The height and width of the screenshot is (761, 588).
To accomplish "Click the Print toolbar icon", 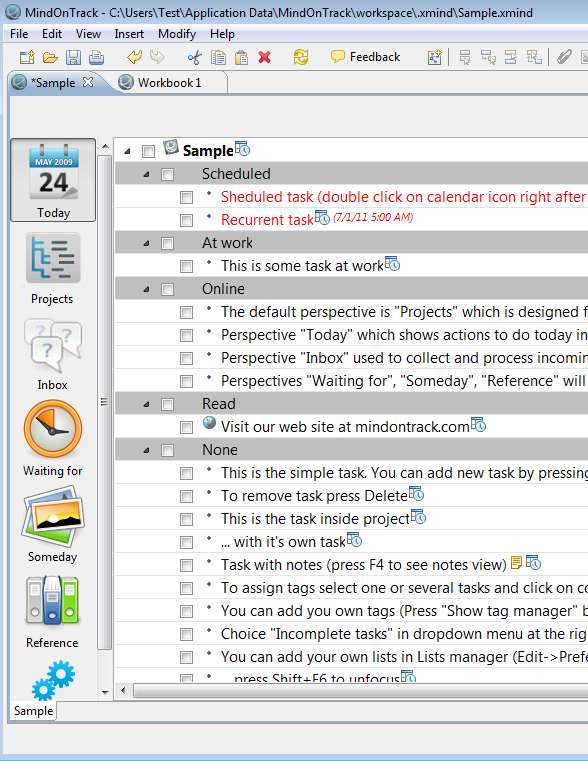I will [97, 57].
